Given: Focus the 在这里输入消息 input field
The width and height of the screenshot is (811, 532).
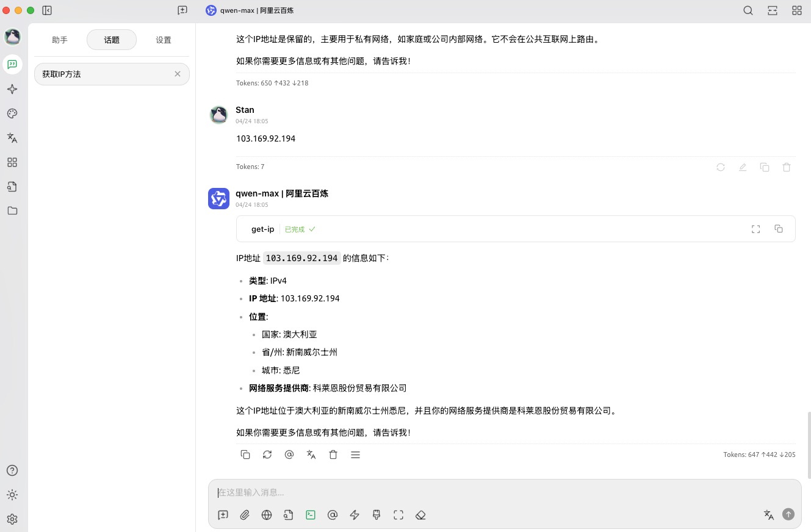Looking at the screenshot, I should tap(505, 492).
